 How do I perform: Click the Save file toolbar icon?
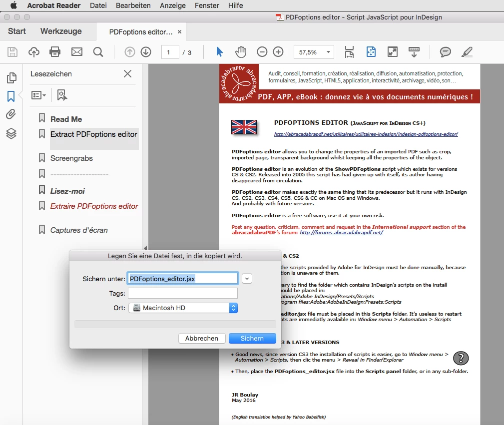(12, 52)
